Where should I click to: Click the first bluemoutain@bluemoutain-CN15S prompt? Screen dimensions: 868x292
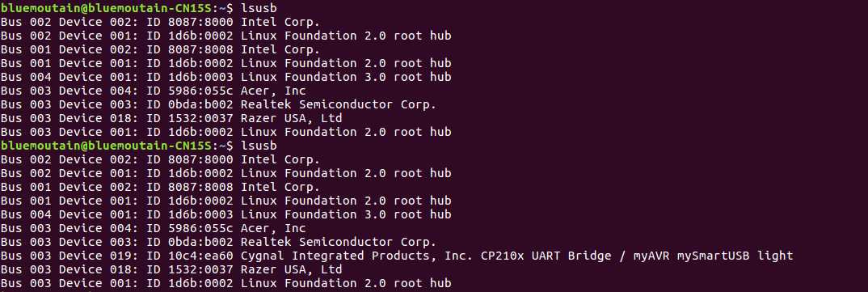106,8
